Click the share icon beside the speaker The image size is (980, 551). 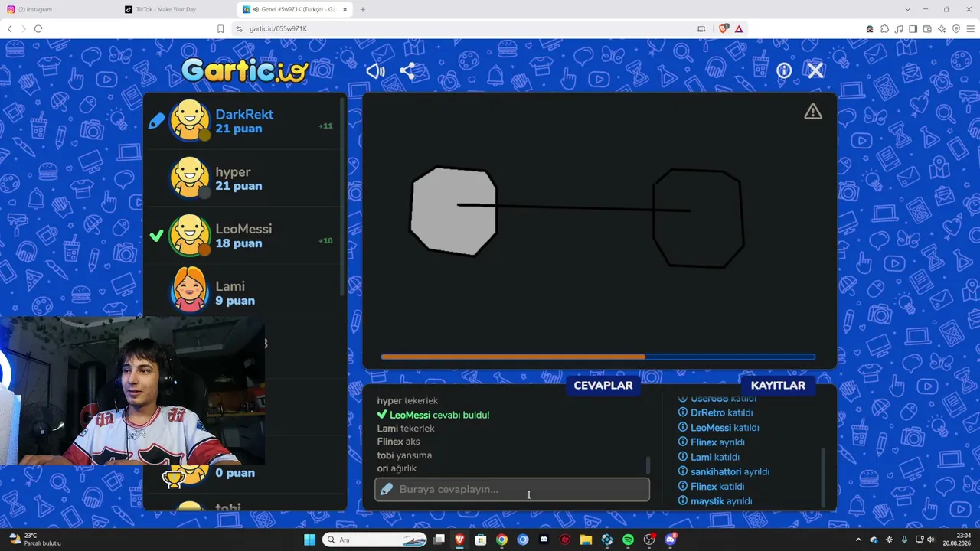point(407,71)
